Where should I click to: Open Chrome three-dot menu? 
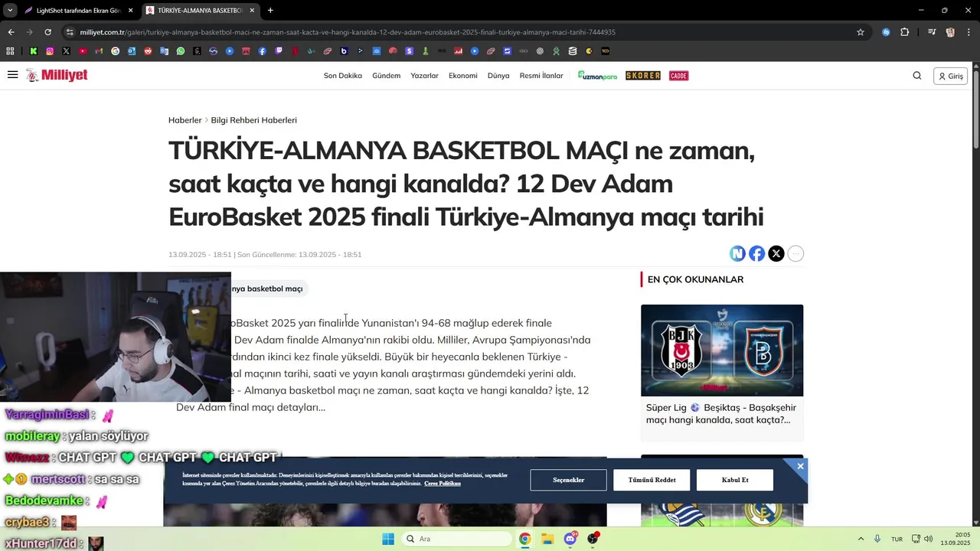(969, 32)
